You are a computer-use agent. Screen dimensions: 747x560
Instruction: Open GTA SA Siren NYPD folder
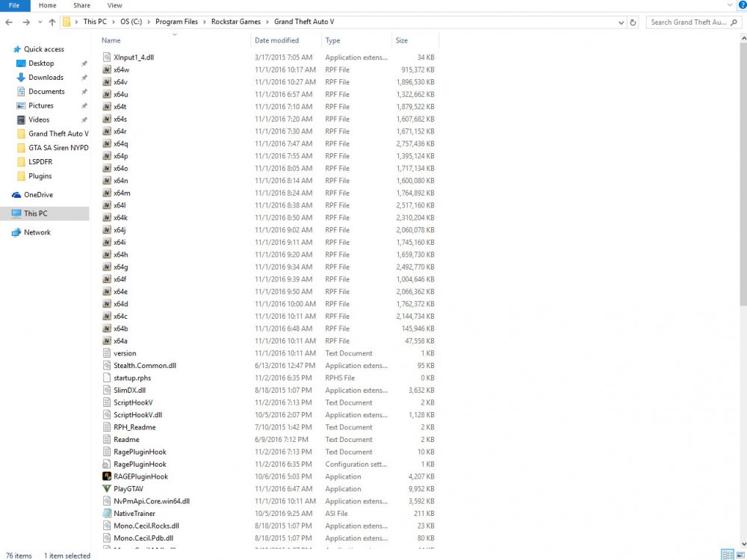58,148
